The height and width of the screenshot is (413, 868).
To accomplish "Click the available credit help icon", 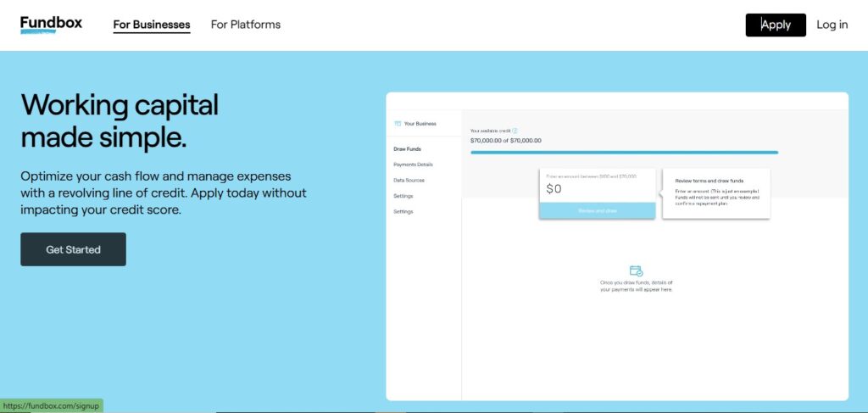I will tap(515, 131).
